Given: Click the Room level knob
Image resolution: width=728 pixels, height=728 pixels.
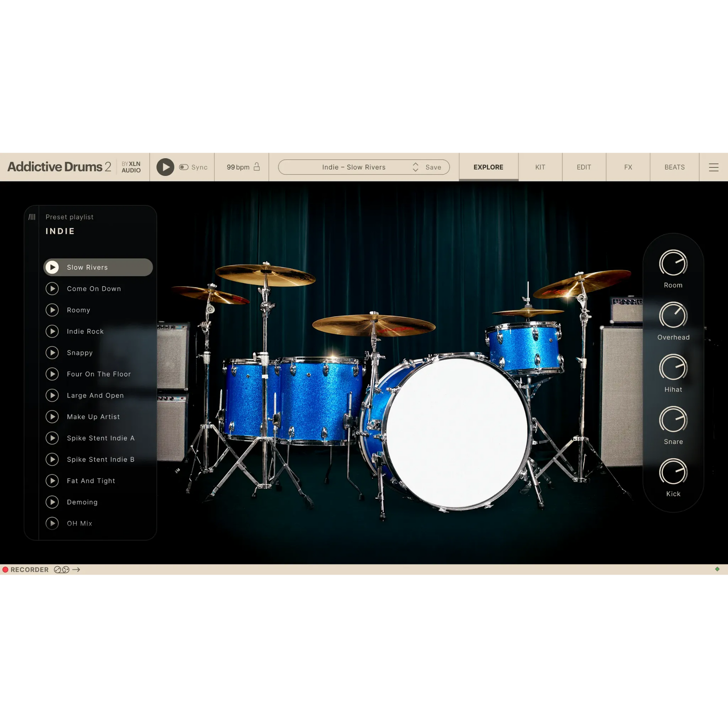Looking at the screenshot, I should 673,263.
